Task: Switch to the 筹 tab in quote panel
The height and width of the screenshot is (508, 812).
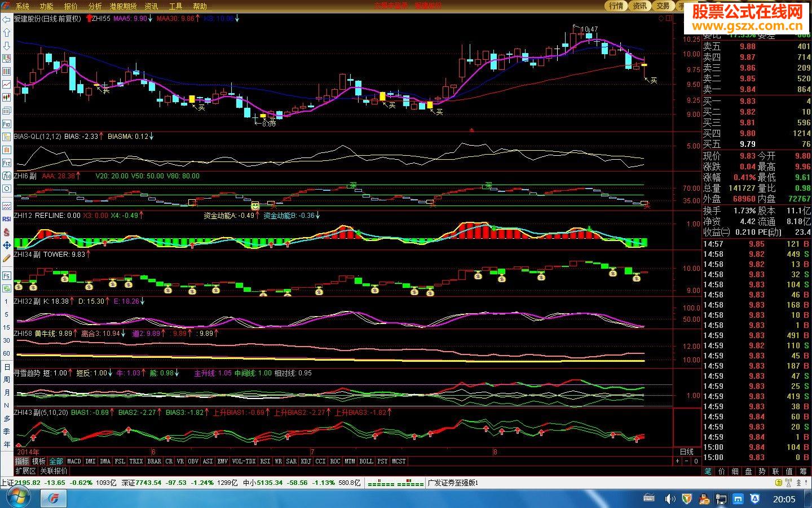Action: pos(804,471)
